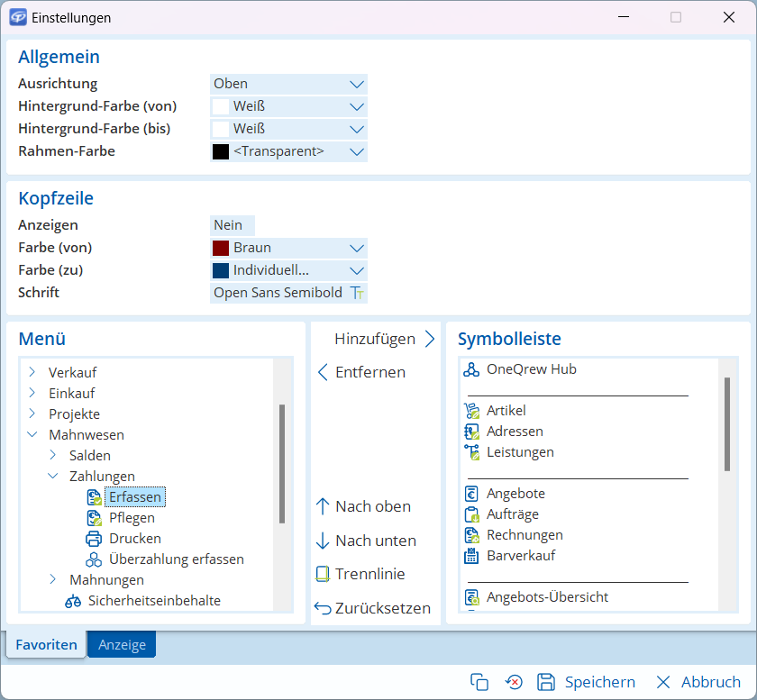Screen dimensions: 757x700
Task: Select the Artikel icon in the toolbar list
Action: [x=471, y=411]
